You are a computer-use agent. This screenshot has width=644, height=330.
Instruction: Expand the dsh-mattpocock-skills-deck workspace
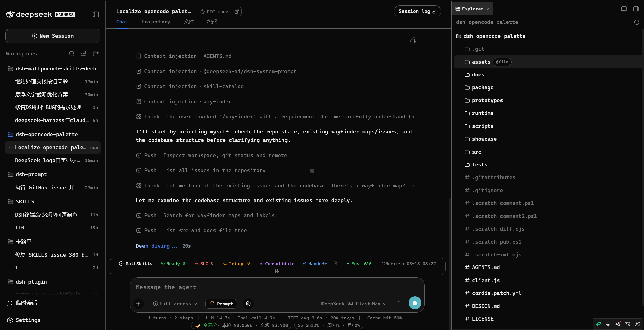click(x=53, y=69)
